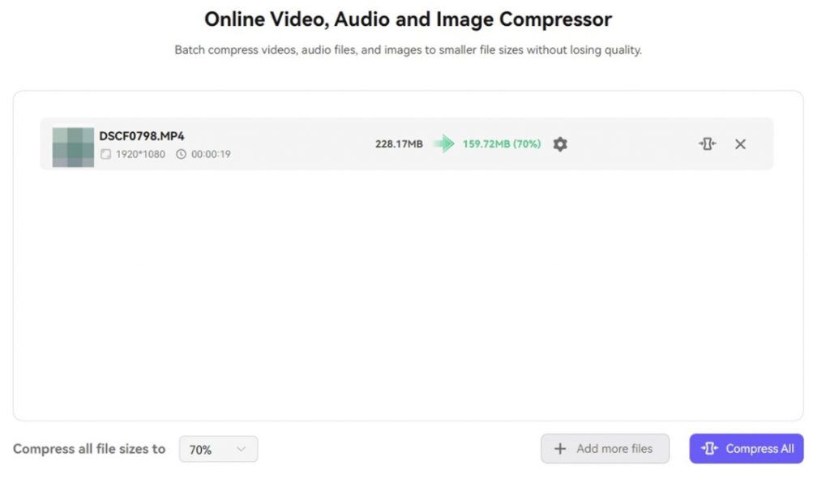Click the clock icon beside the duration
The height and width of the screenshot is (504, 830).
(181, 154)
